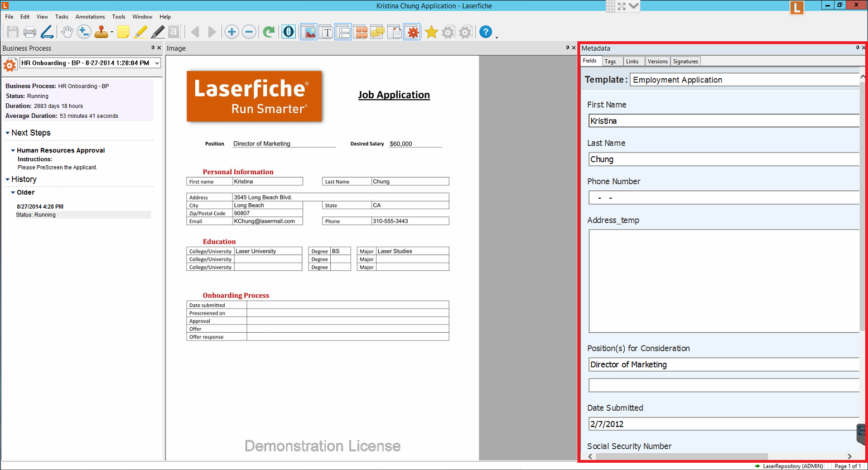Screen dimensions: 868x470
Task: Open the HR Onboarding business process dropdown
Action: click(x=90, y=63)
